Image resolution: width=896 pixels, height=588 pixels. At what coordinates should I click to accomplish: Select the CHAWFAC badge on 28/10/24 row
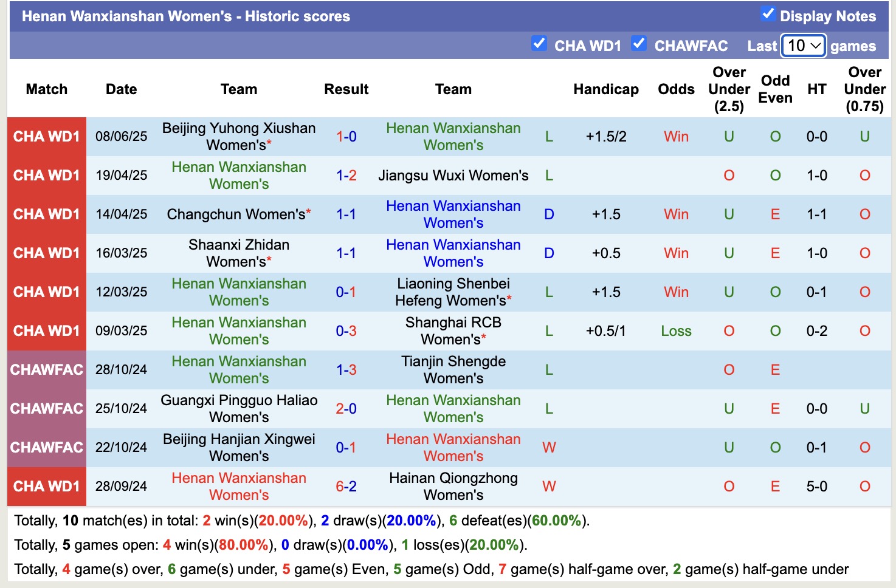tap(46, 369)
